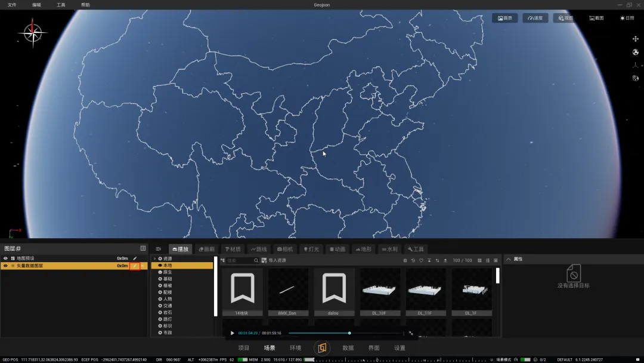Click the layer panel list icon at top right

point(143,248)
